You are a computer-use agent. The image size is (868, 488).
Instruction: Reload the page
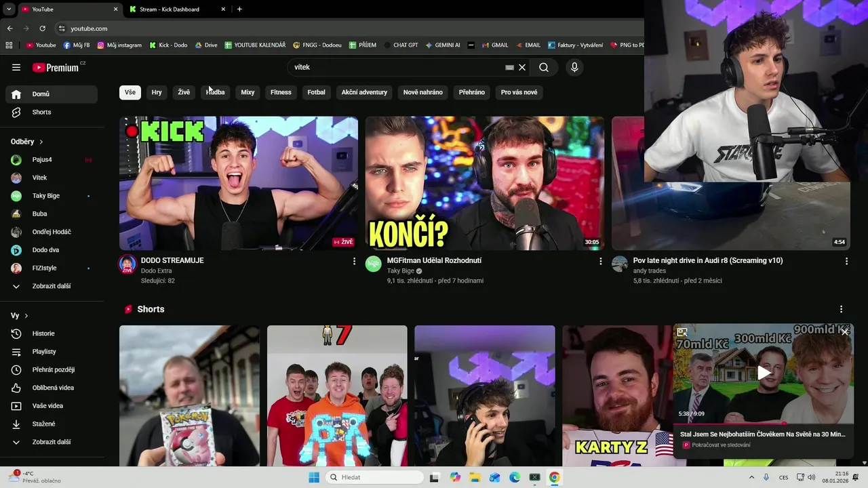tap(42, 28)
